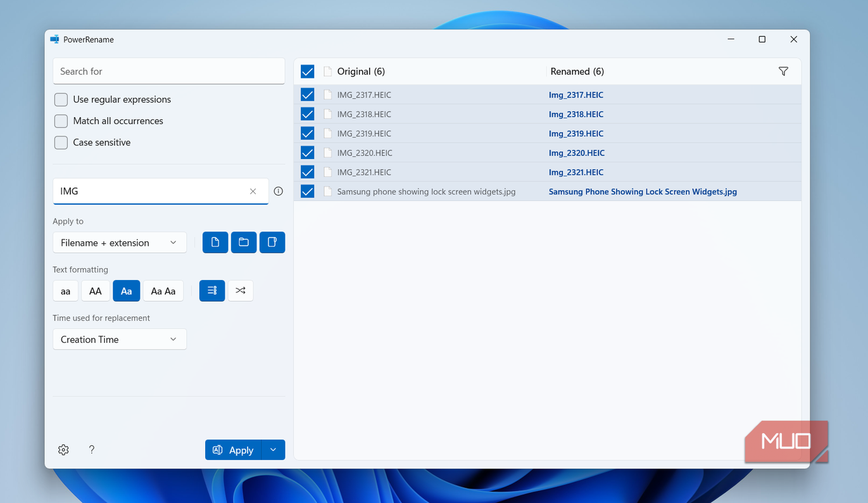Toggle the randomize items shuffle icon
This screenshot has height=503, width=868.
[241, 291]
